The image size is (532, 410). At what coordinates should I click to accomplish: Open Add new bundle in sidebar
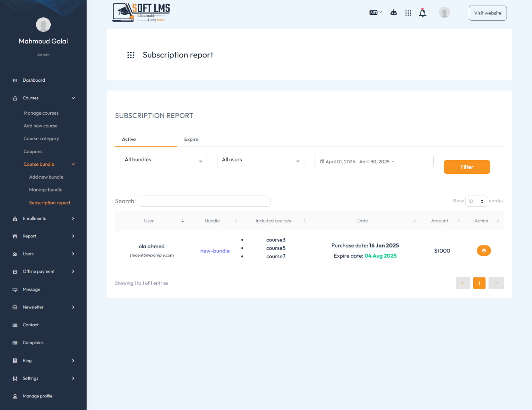(46, 177)
